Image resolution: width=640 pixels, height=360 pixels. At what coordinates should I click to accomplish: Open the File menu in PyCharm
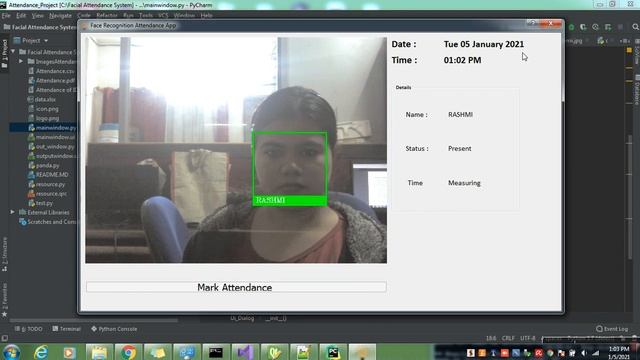6,16
